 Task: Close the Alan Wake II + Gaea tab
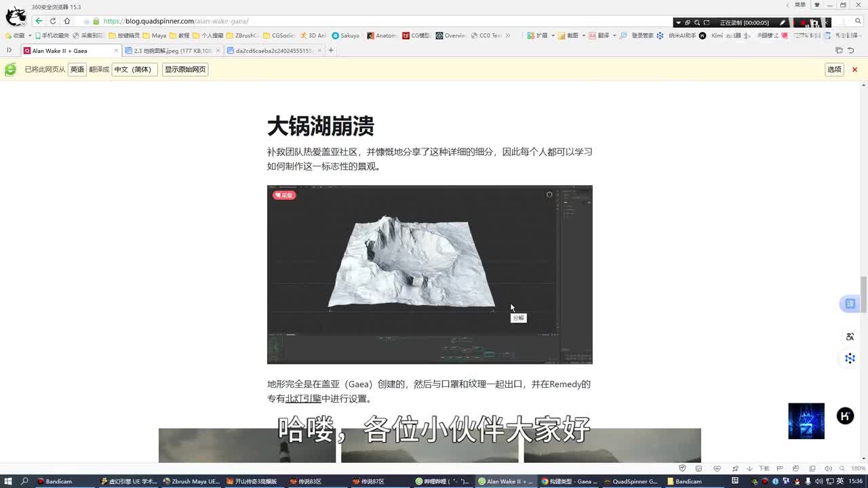[x=116, y=50]
